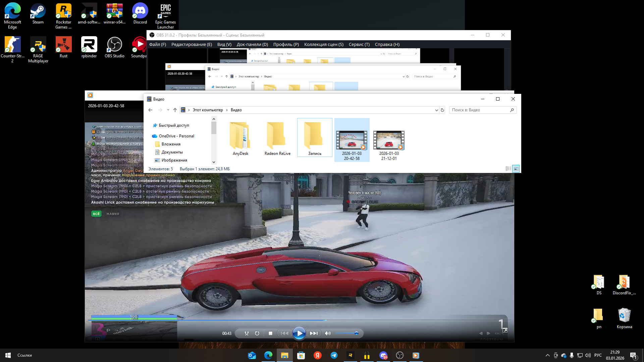Show hidden system tray icons
The image size is (644, 362).
click(548, 355)
